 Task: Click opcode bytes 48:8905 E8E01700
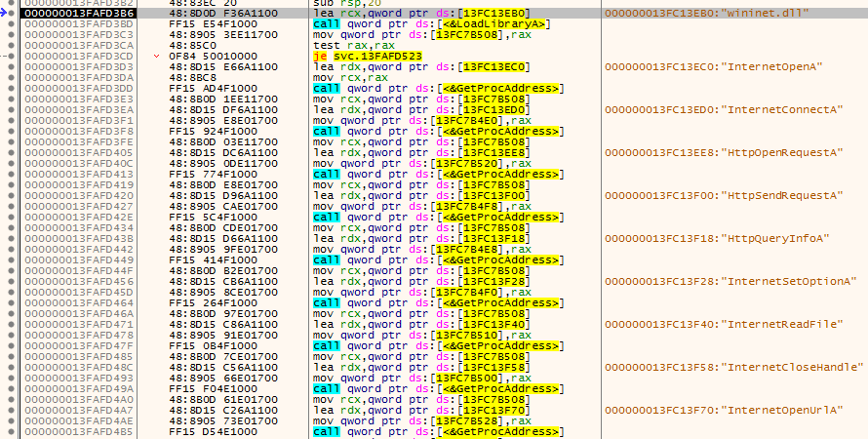[x=223, y=120]
